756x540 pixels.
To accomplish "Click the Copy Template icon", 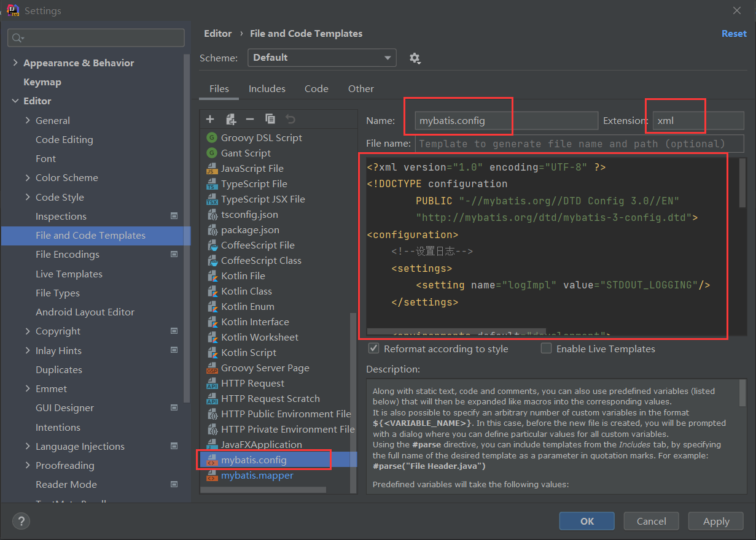I will 270,119.
